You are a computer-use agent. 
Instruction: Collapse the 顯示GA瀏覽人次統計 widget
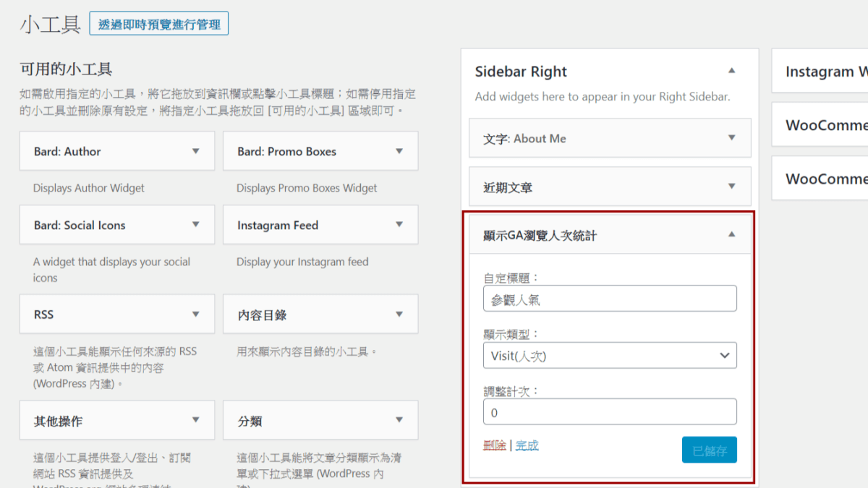click(x=731, y=234)
